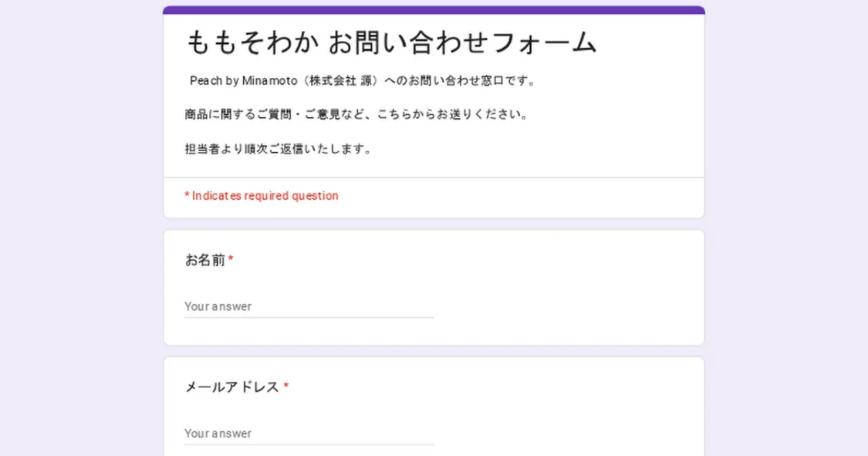
Task: Click the purple header bar at the top
Action: pos(434,9)
